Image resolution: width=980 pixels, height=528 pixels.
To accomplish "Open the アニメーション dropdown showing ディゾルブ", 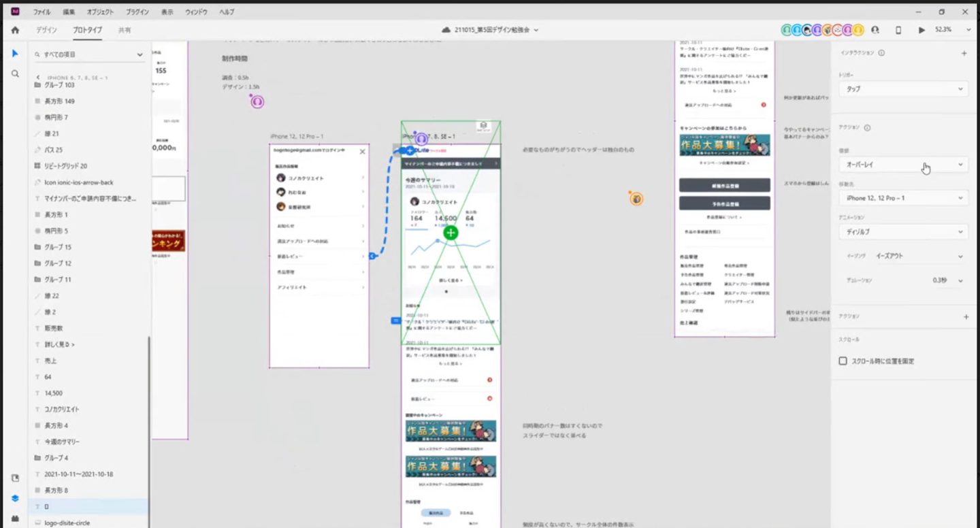I will 903,232.
